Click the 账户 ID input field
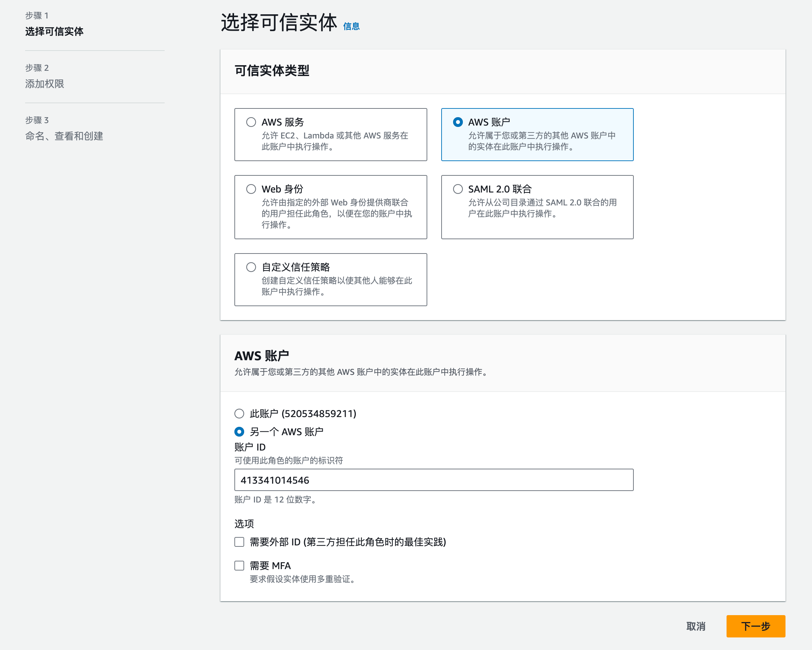The height and width of the screenshot is (650, 812). pos(434,480)
